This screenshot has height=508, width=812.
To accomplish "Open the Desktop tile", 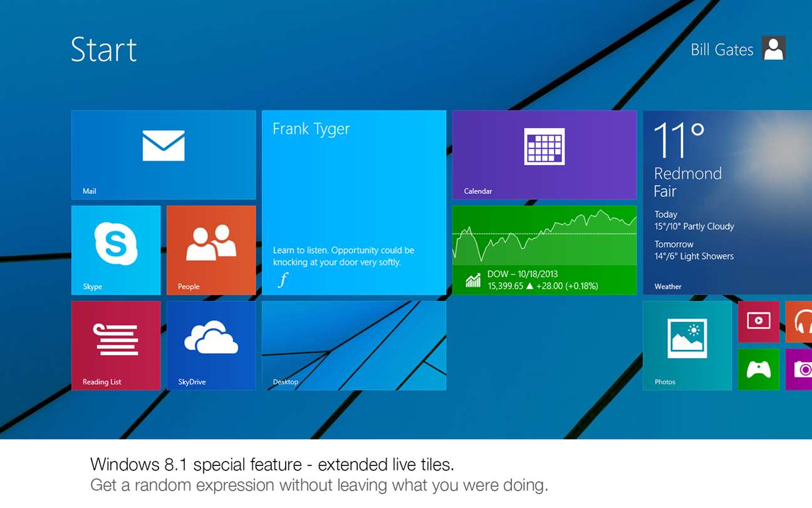I will pyautogui.click(x=354, y=346).
